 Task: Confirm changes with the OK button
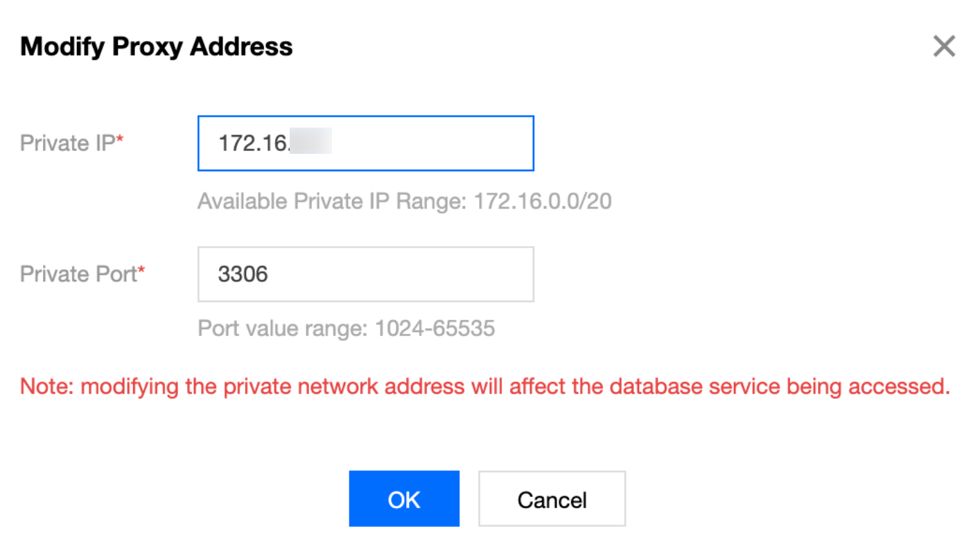[404, 499]
